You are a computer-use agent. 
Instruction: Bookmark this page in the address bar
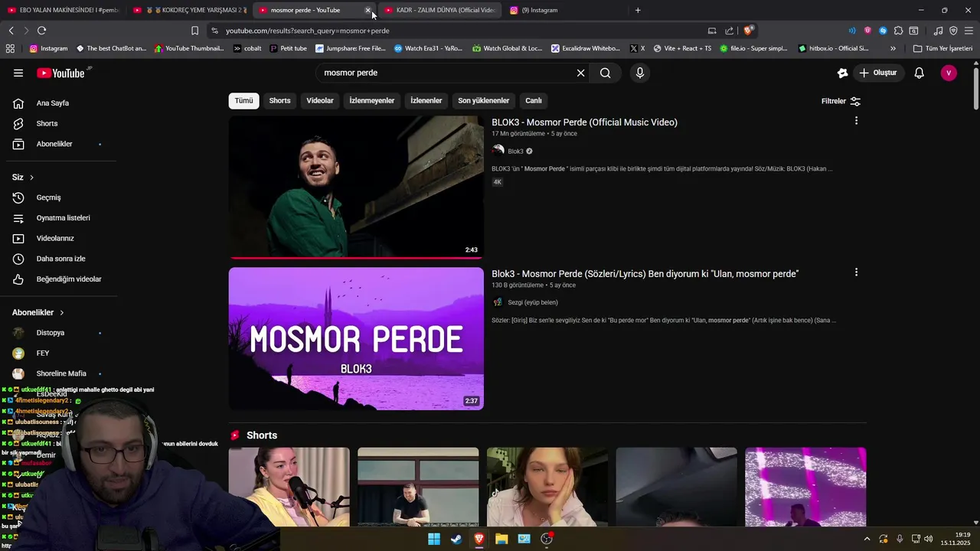[194, 31]
